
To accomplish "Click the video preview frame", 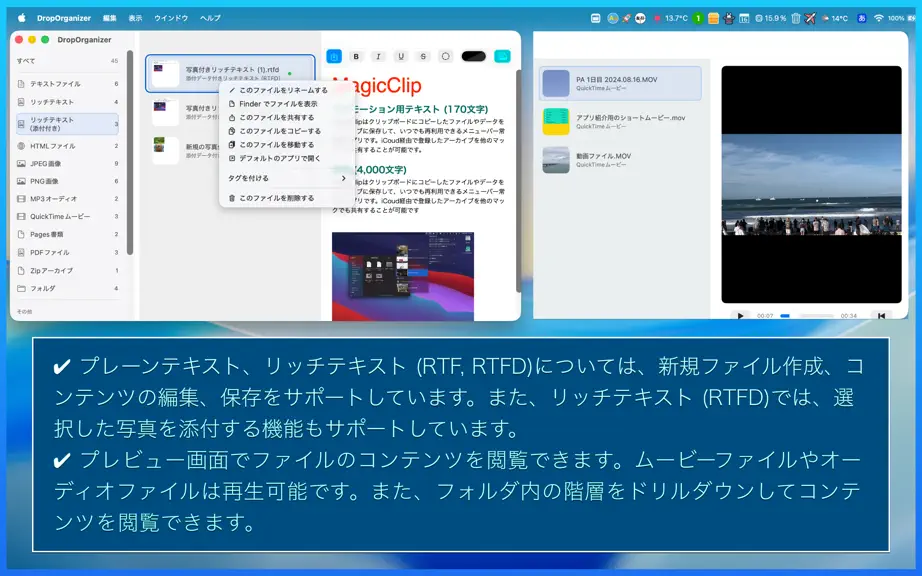I will 811,185.
